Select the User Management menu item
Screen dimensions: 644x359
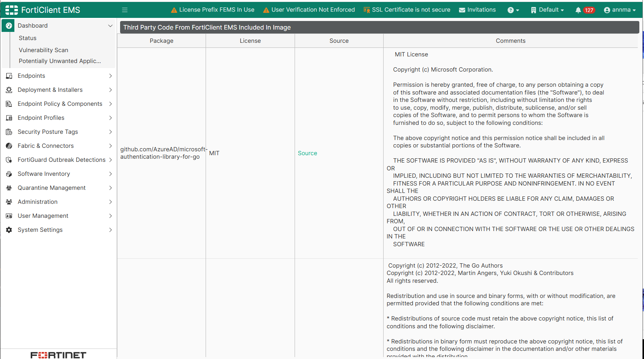(x=43, y=216)
